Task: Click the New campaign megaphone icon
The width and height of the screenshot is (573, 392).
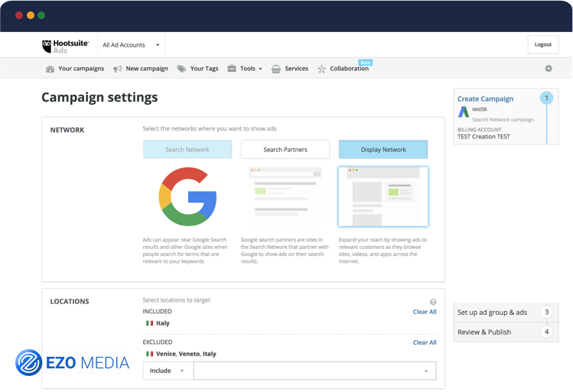Action: click(x=117, y=69)
